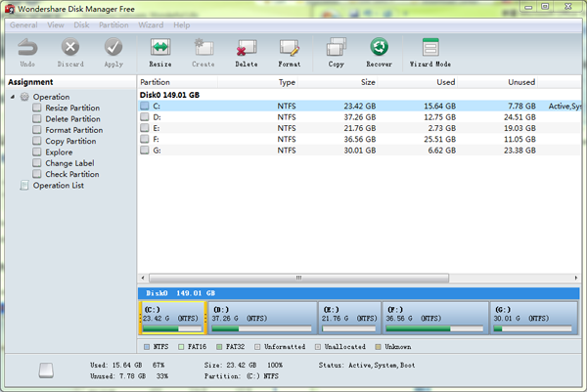Viewport: 587px width, 392px height.
Task: Open the Partition menu
Action: click(113, 25)
